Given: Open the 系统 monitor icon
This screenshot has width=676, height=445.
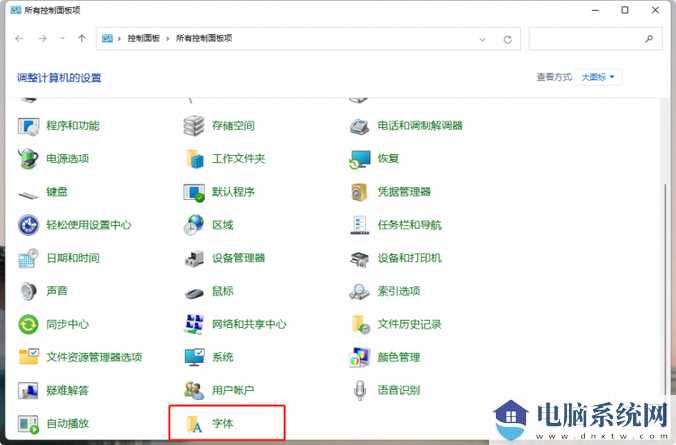Looking at the screenshot, I should pos(194,357).
